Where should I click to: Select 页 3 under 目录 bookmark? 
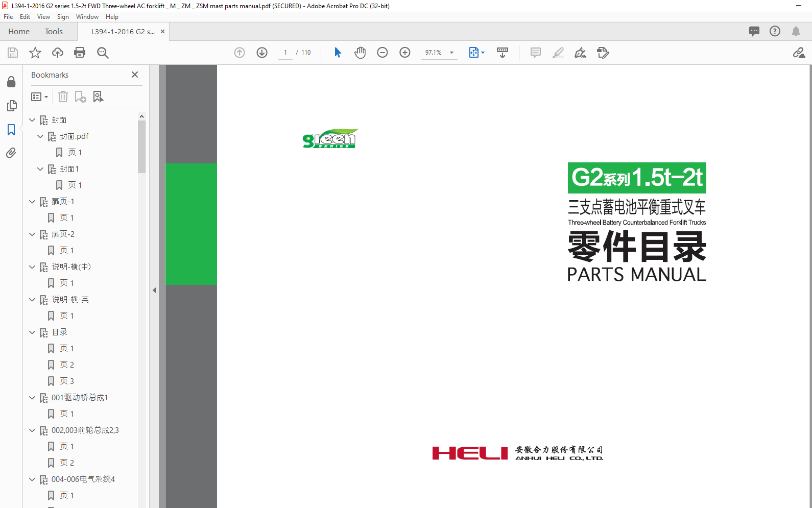[67, 381]
